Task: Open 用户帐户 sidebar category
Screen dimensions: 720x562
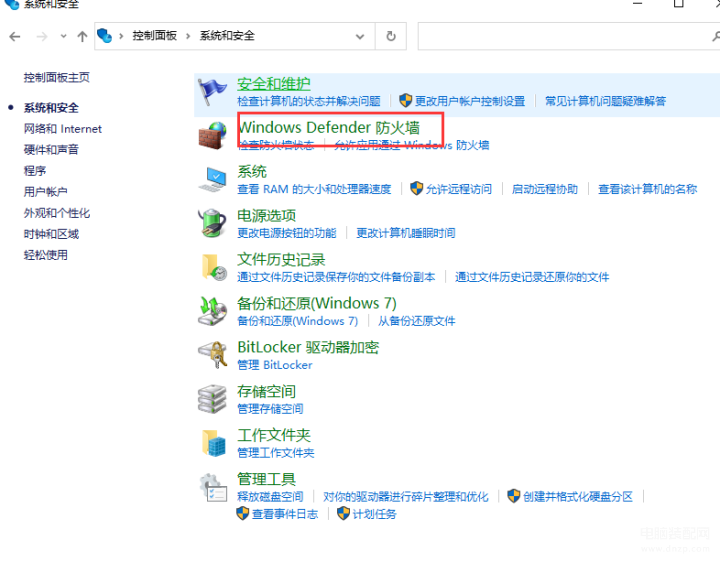Action: point(45,192)
